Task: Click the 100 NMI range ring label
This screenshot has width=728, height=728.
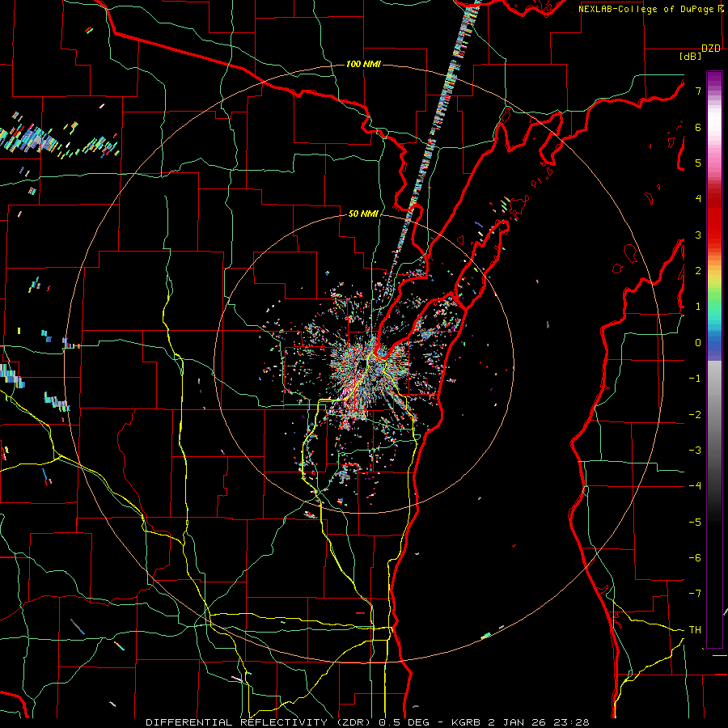Action: click(363, 64)
